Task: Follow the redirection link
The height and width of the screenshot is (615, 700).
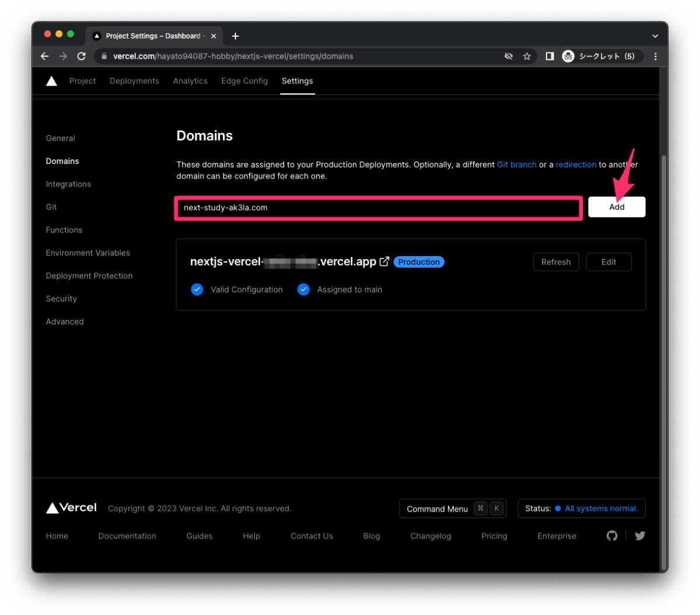Action: point(576,165)
